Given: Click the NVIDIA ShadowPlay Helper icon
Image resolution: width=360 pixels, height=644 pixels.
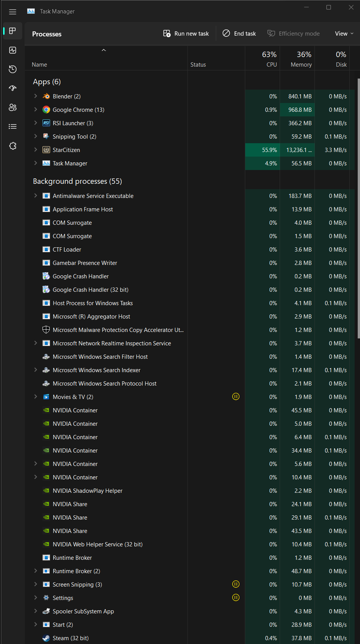Looking at the screenshot, I should [46, 490].
